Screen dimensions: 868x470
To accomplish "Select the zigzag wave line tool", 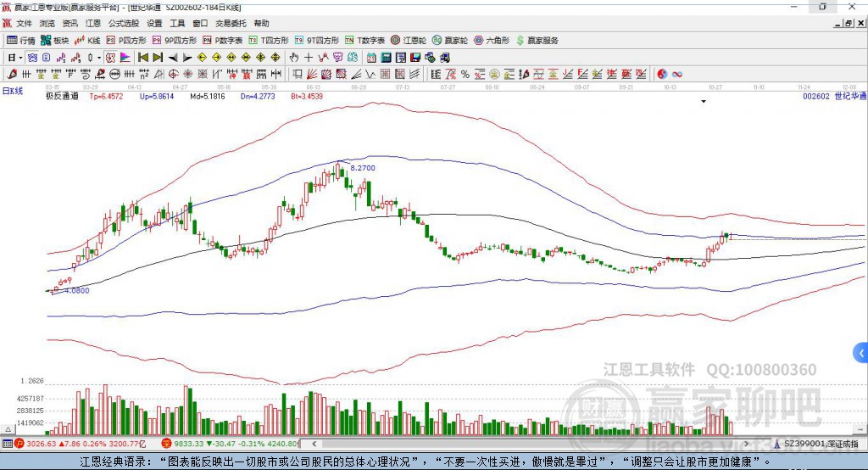I will [370, 75].
